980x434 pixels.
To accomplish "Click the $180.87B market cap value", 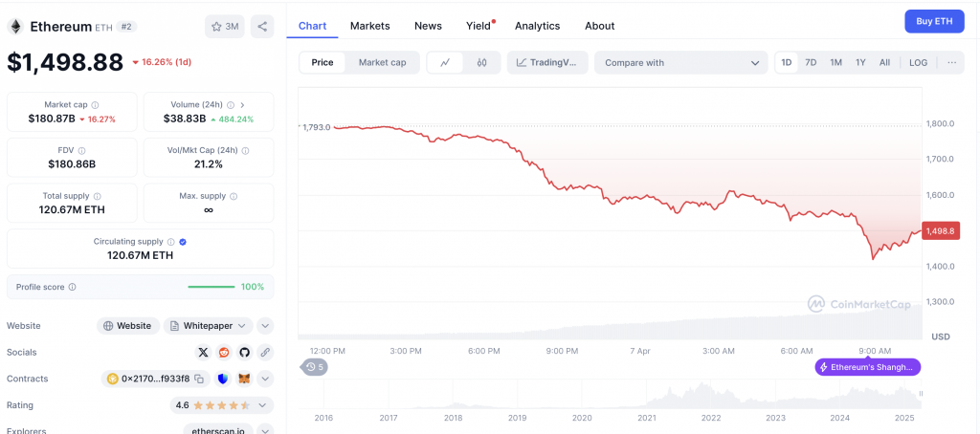I will pos(52,119).
